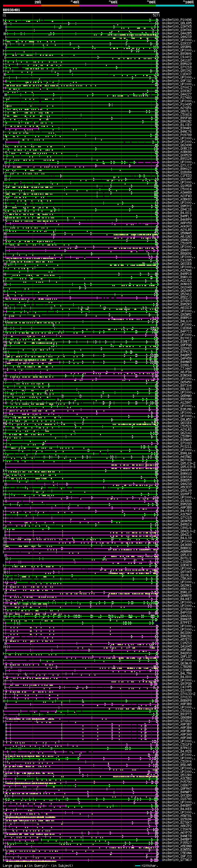This screenshot has width=197, height=868.
Task: Select hit UniRef100_C5X1F9
Action: (x=177, y=745)
